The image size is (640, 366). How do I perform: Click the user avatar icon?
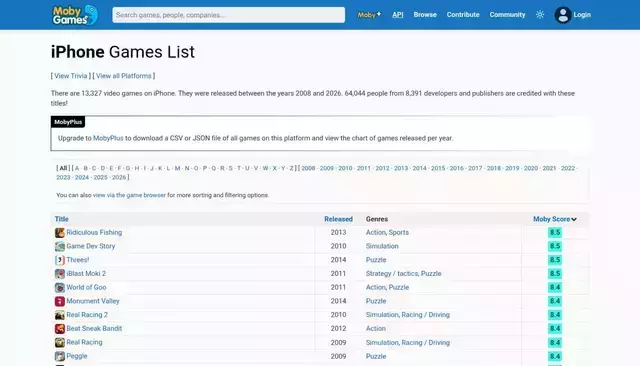562,15
